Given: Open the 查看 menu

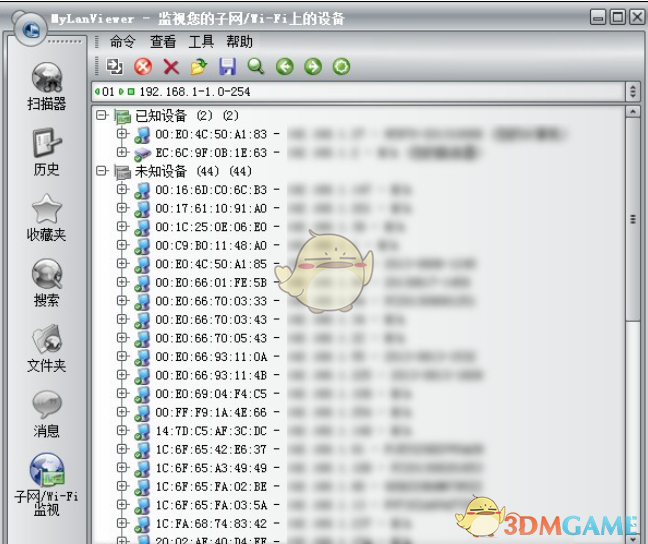Looking at the screenshot, I should (x=163, y=42).
